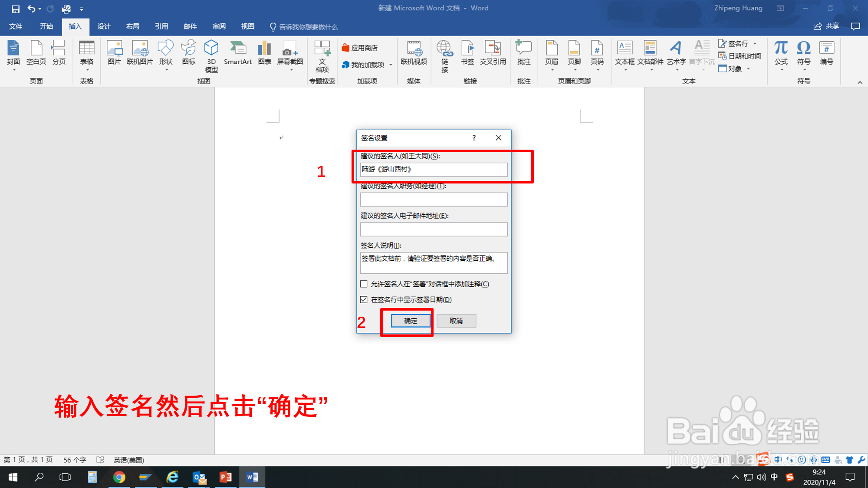Screen dimensions: 868x488
Task: Select the Pictures (图片) insert tool
Action: (114, 54)
